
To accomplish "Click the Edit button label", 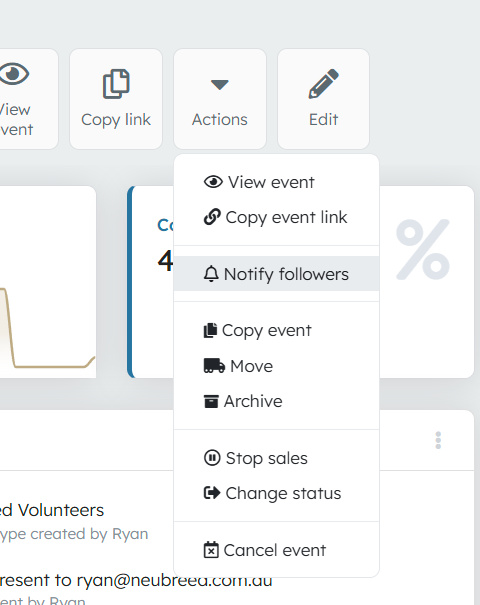I will (323, 120).
